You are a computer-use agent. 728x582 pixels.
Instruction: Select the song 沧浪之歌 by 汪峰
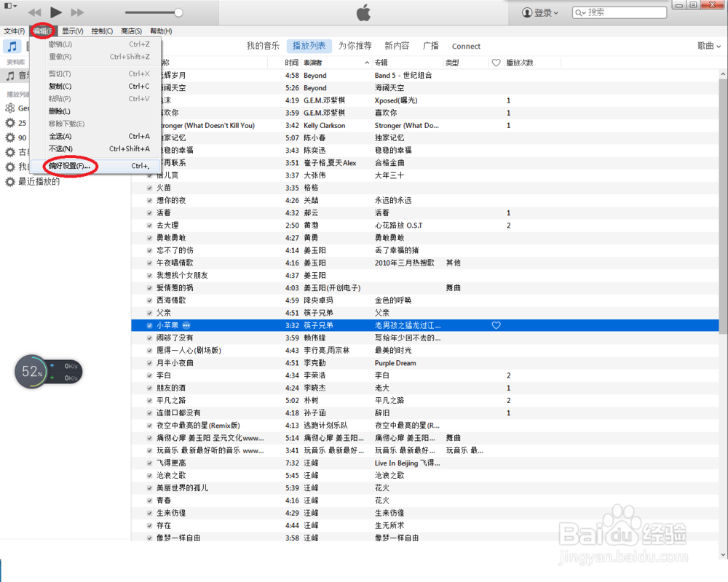click(x=425, y=476)
